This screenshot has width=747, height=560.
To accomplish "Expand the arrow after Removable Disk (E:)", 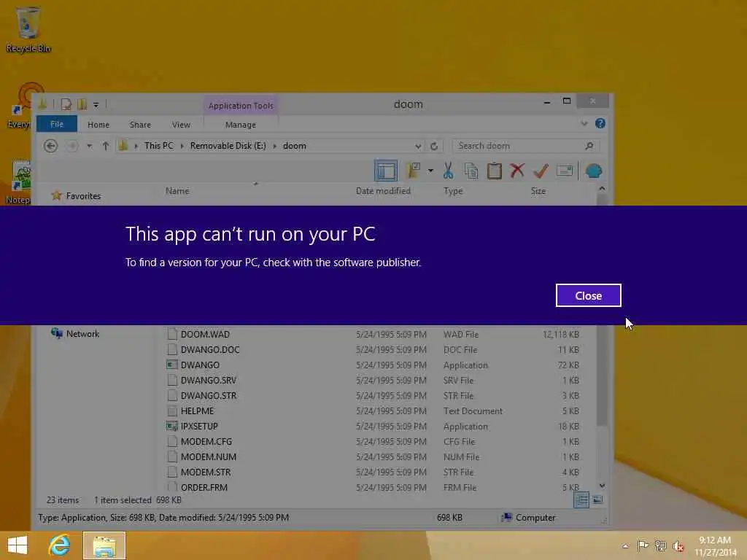I will click(274, 146).
